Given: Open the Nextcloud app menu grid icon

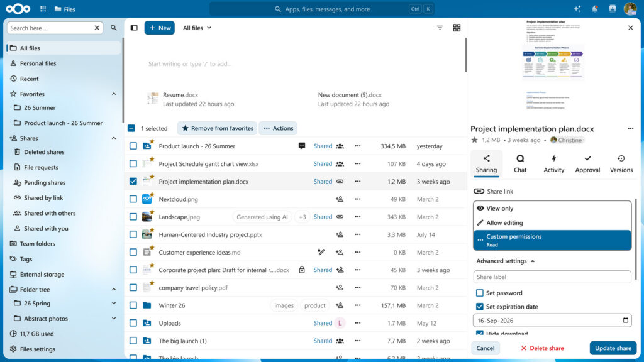Looking at the screenshot, I should click(43, 9).
